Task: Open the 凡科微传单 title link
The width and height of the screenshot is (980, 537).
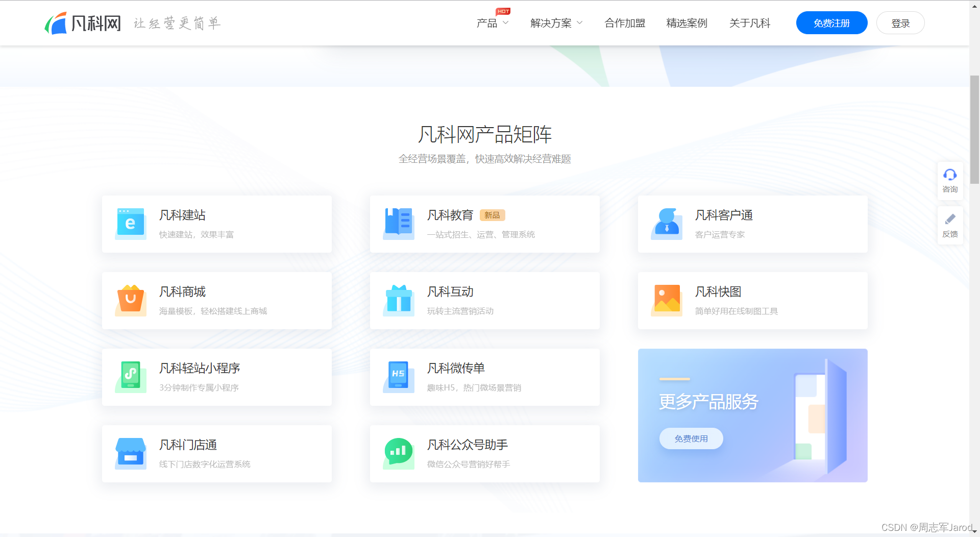Action: (456, 369)
